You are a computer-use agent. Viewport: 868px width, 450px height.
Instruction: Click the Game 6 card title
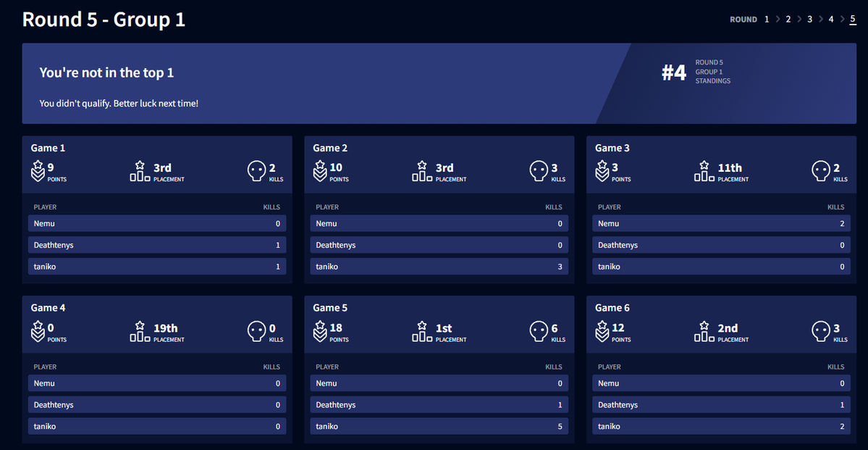click(x=612, y=307)
